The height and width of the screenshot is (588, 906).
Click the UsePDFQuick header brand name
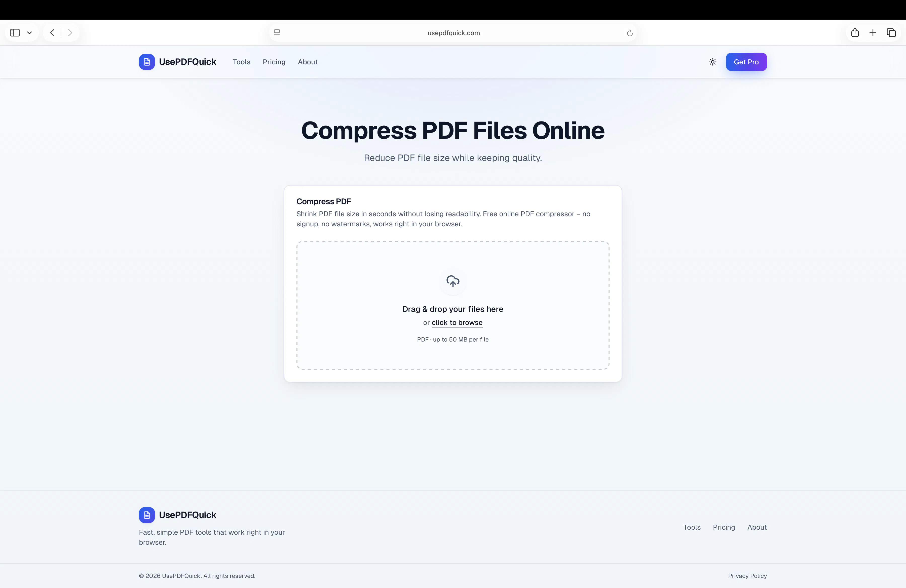[x=188, y=62]
